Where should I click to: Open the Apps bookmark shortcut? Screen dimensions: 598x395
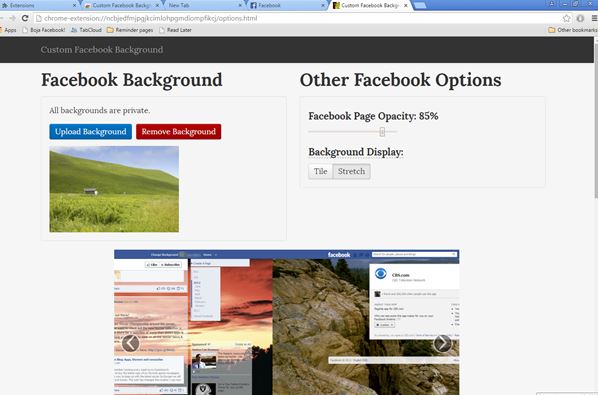8,30
